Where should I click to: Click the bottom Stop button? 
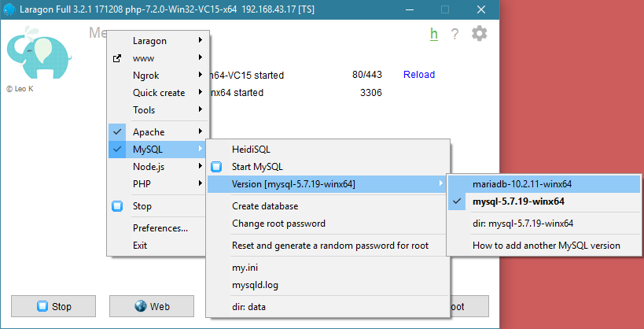click(x=53, y=306)
